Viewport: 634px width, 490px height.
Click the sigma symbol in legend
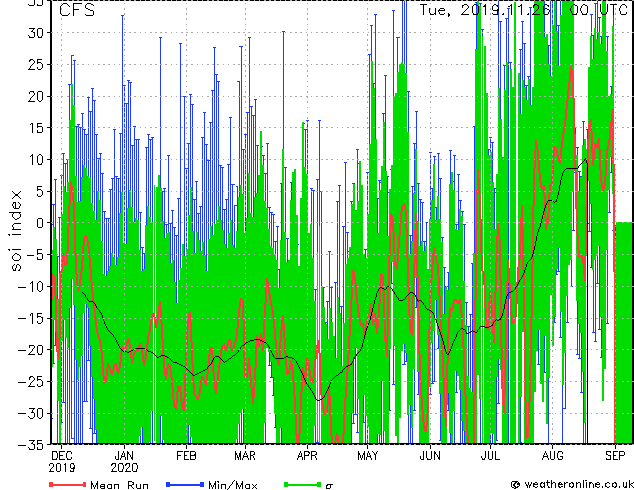click(x=329, y=486)
